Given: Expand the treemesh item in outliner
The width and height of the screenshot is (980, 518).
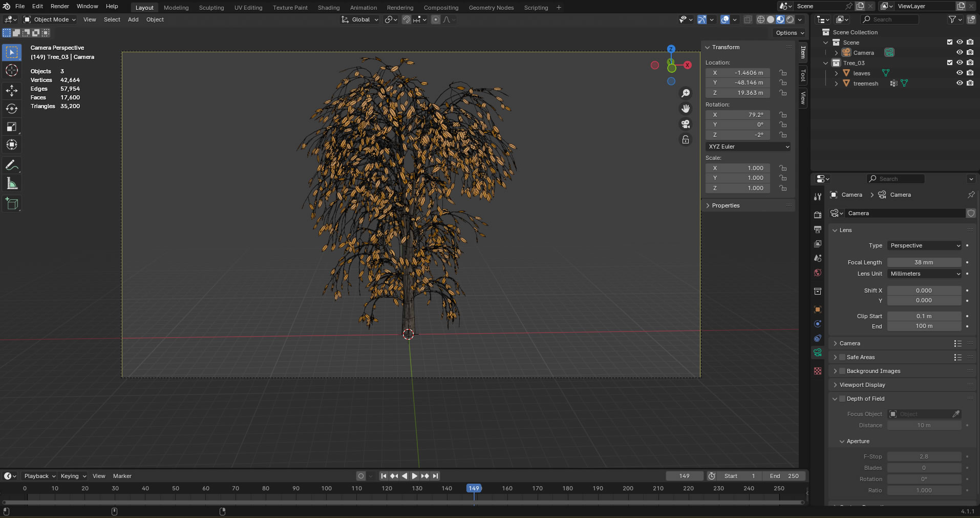Looking at the screenshot, I should click(x=836, y=83).
